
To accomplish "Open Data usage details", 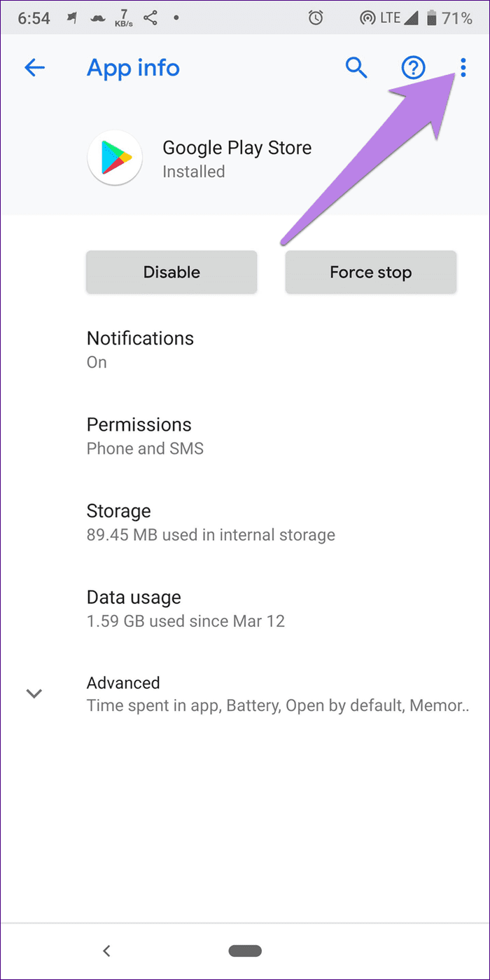I will pos(185,608).
